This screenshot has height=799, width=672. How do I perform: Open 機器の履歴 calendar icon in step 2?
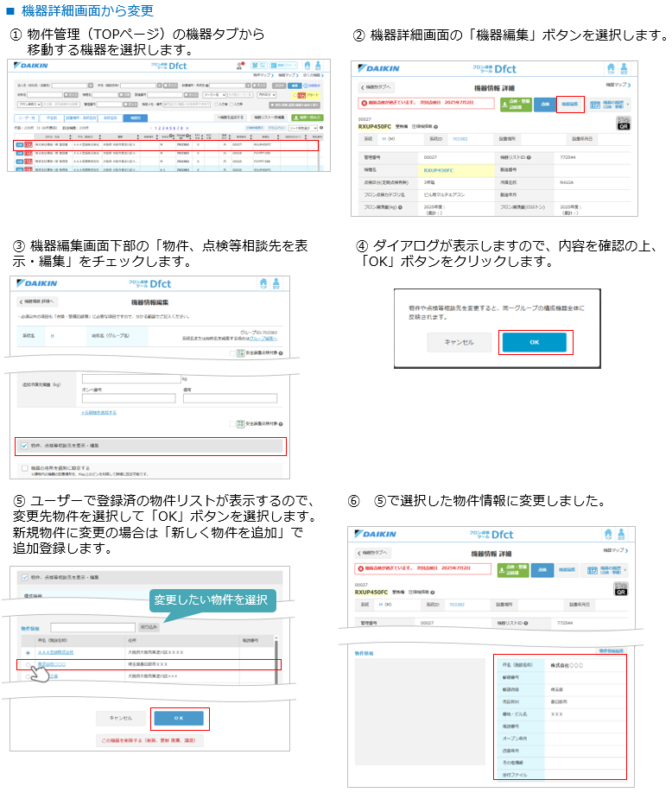[x=594, y=104]
